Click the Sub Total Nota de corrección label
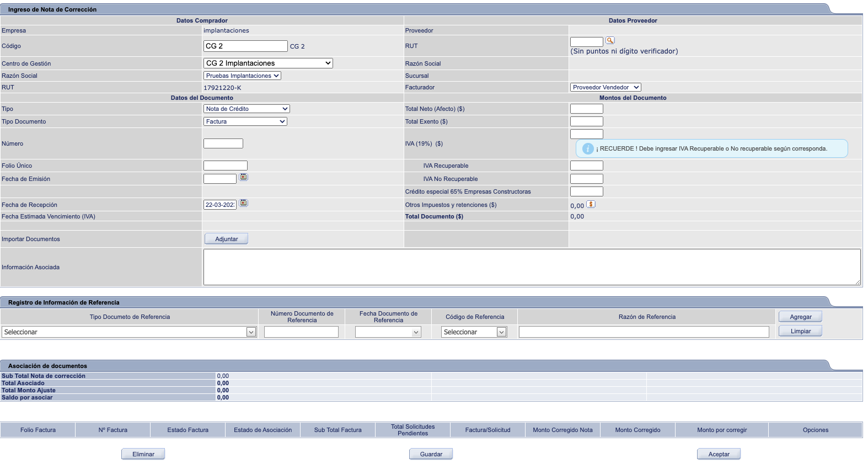 (44, 376)
